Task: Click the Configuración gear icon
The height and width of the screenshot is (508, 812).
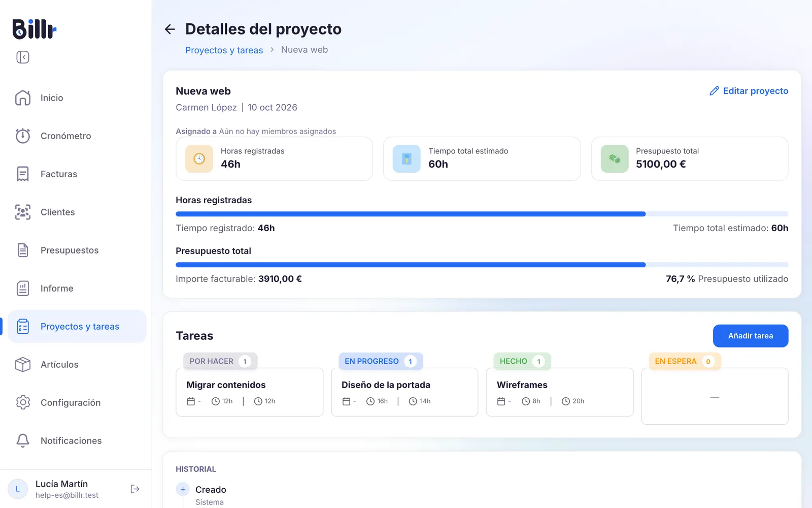Action: tap(23, 402)
